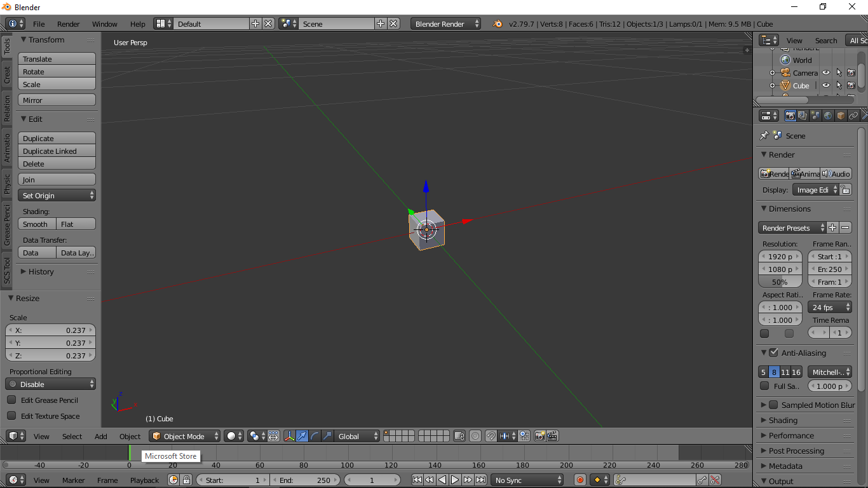Toggle Camera renderability icon in outliner

coord(851,72)
